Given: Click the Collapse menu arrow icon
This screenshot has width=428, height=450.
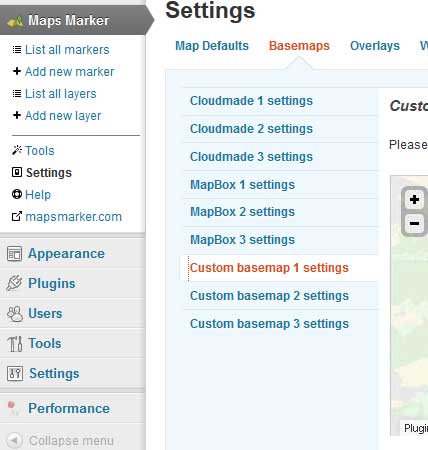Looking at the screenshot, I should 14,440.
